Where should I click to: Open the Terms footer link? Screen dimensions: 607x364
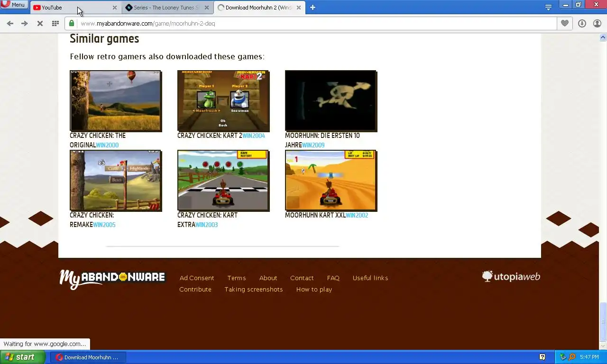[237, 278]
